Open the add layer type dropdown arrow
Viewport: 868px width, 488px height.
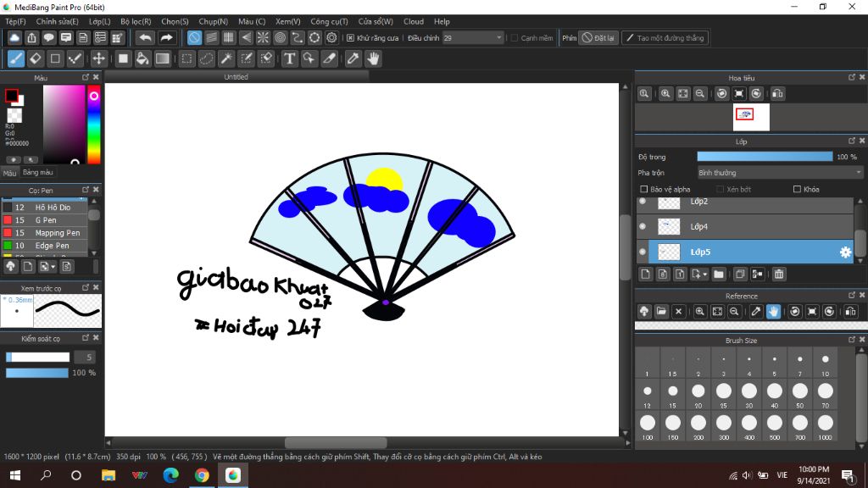tap(704, 274)
